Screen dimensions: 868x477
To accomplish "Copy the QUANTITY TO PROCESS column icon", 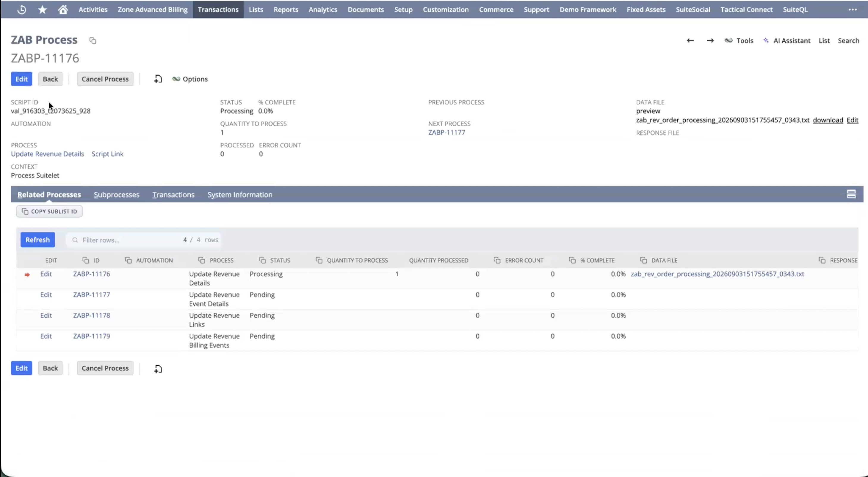I will click(319, 260).
